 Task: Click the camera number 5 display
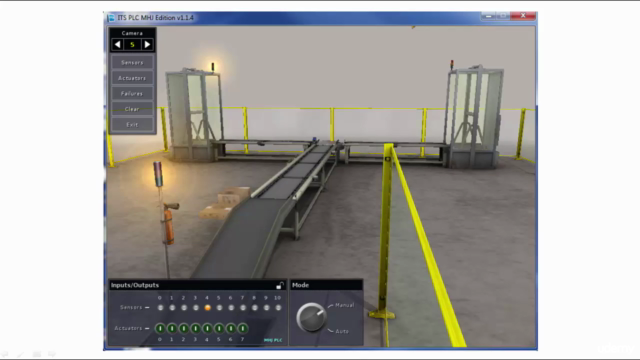[132, 44]
